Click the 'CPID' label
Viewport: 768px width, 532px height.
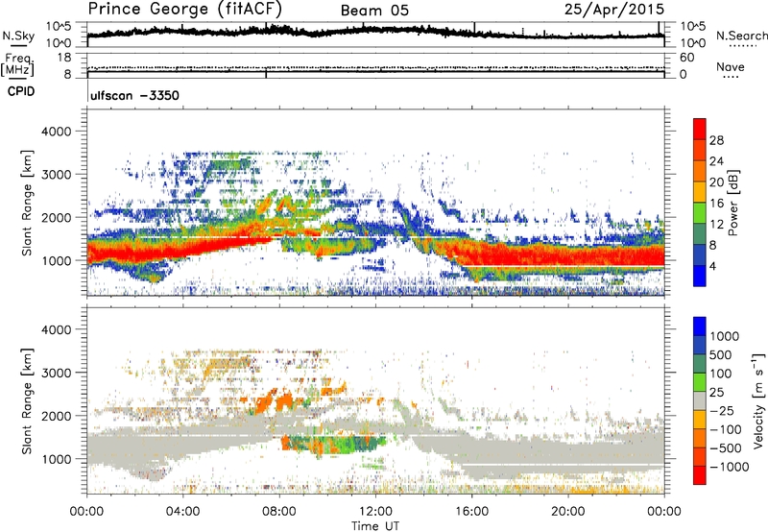pyautogui.click(x=21, y=91)
